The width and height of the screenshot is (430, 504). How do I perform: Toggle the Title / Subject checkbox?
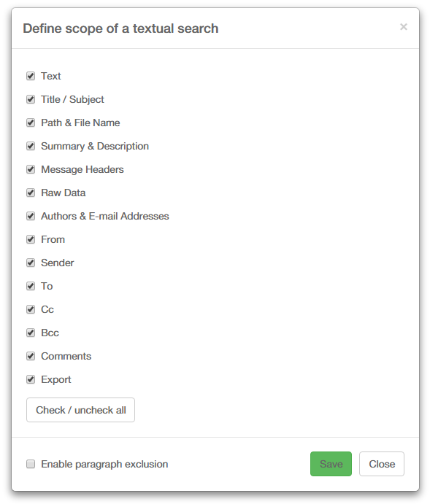31,99
